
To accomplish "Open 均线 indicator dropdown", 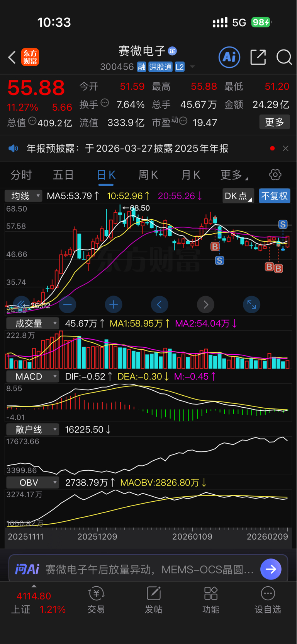I will tap(24, 196).
